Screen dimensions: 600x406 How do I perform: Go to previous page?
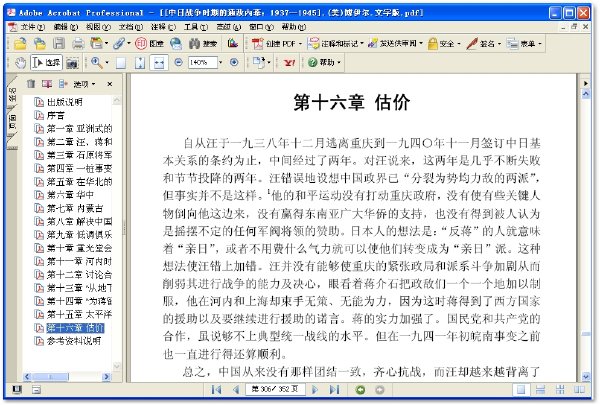point(236,390)
